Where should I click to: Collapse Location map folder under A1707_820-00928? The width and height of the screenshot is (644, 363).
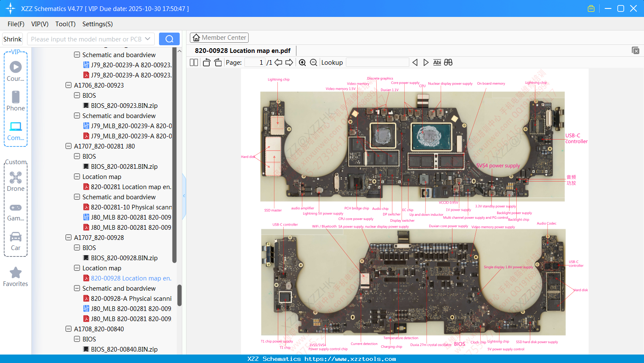[77, 268]
